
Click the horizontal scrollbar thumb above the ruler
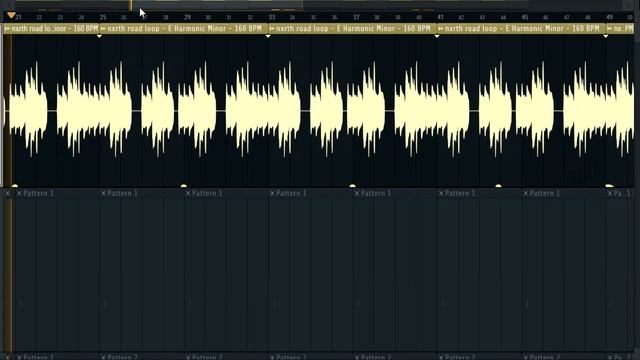click(216, 5)
